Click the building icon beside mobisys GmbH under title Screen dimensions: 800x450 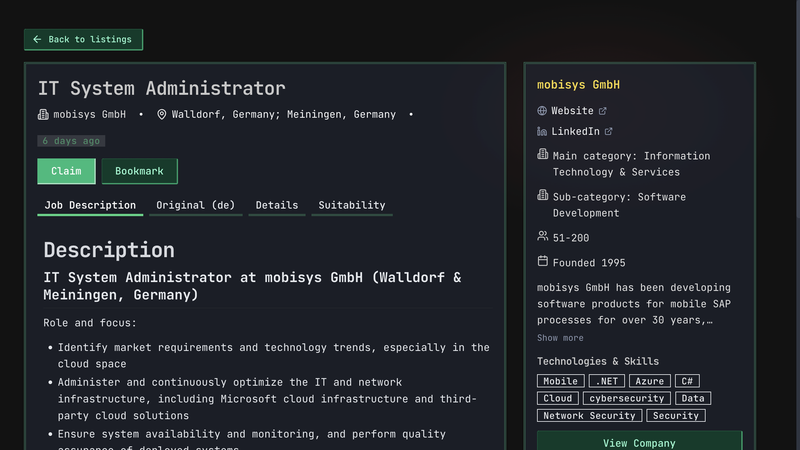tap(43, 114)
